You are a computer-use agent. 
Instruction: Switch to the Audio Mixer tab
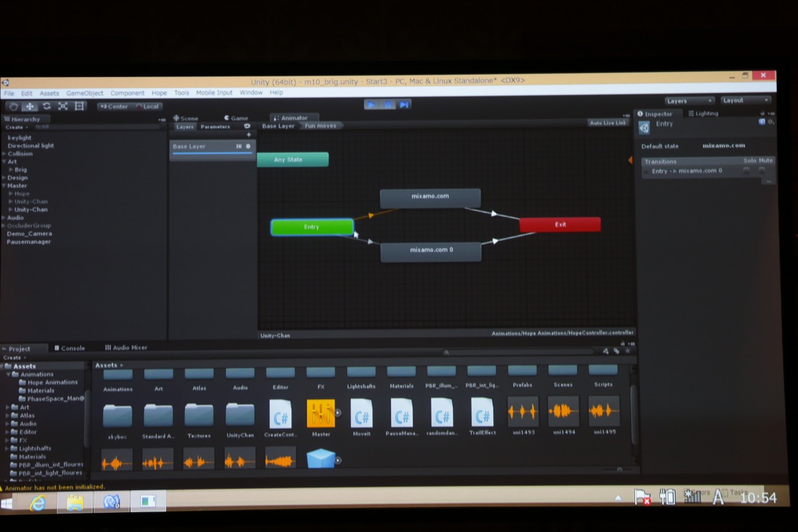point(126,348)
